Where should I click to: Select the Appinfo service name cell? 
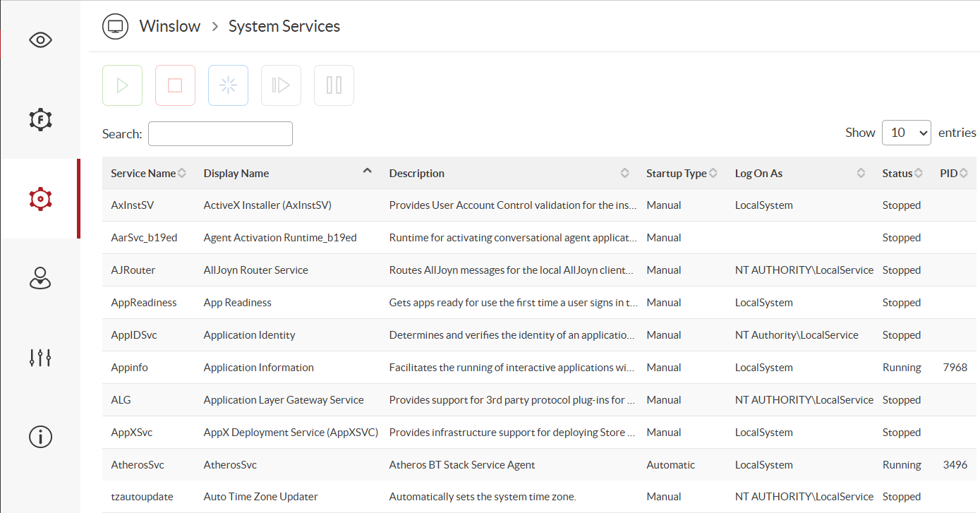pos(130,368)
